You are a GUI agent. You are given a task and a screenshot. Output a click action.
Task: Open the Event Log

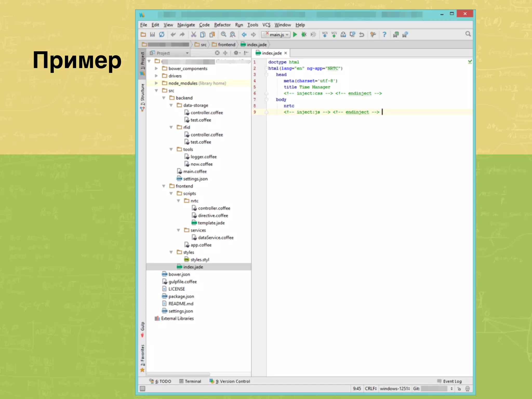(449, 381)
